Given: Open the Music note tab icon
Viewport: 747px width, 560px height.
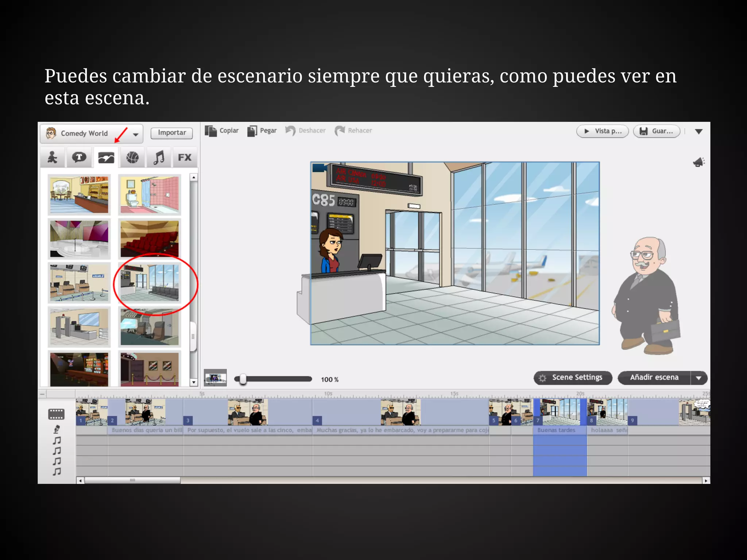Looking at the screenshot, I should click(159, 157).
